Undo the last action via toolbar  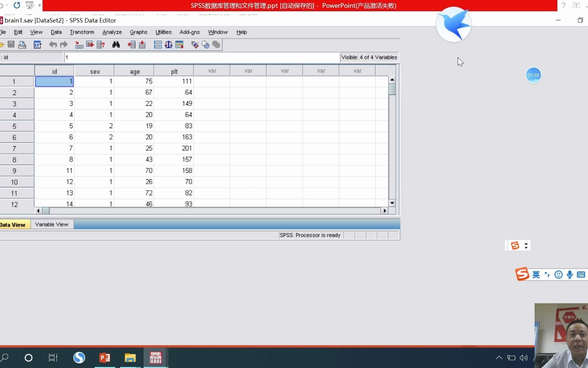coord(53,45)
